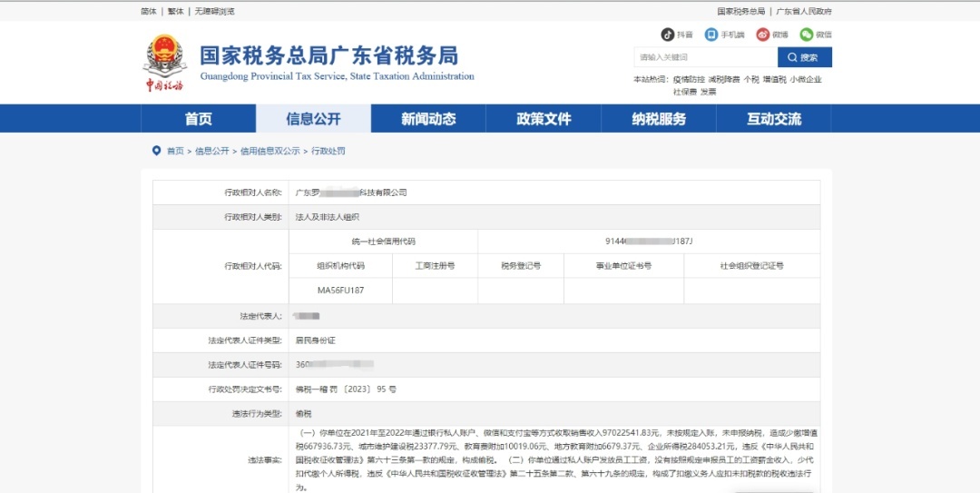Click the 行政相对人名称 label cell
The height and width of the screenshot is (493, 980).
220,192
